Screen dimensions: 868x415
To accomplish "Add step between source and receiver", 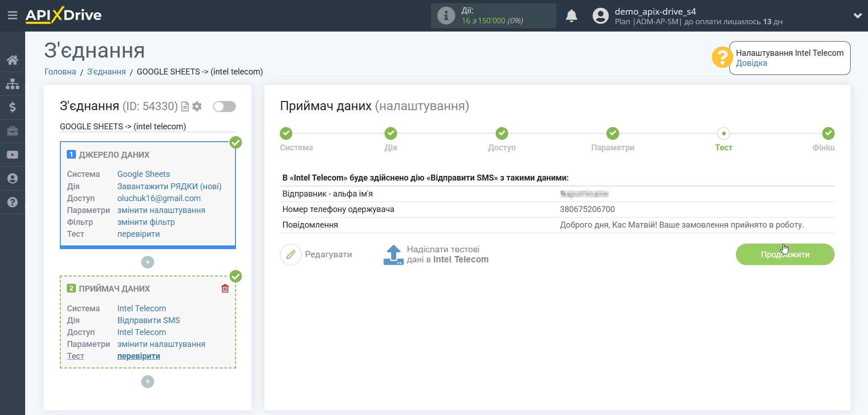I will tap(148, 262).
